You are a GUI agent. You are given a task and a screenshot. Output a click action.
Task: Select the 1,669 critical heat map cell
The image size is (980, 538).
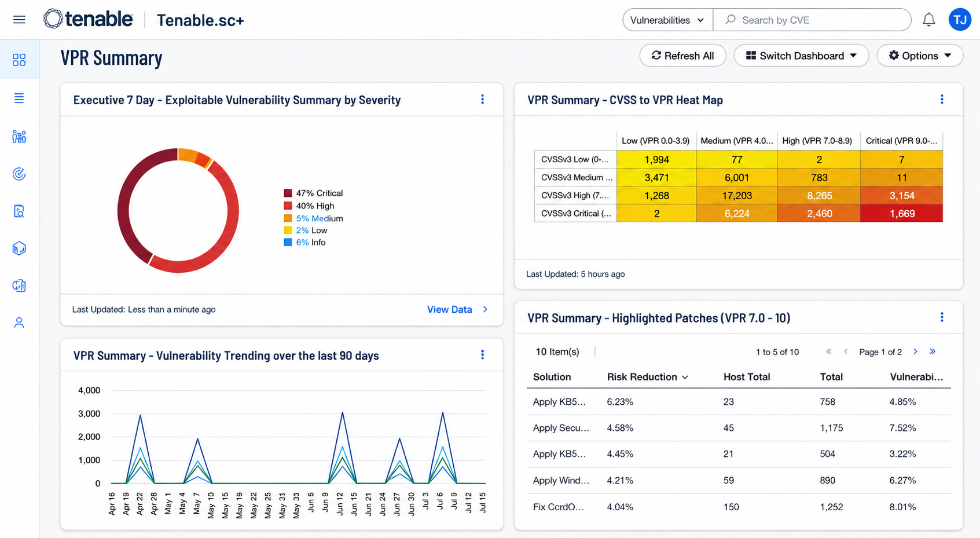[901, 214]
